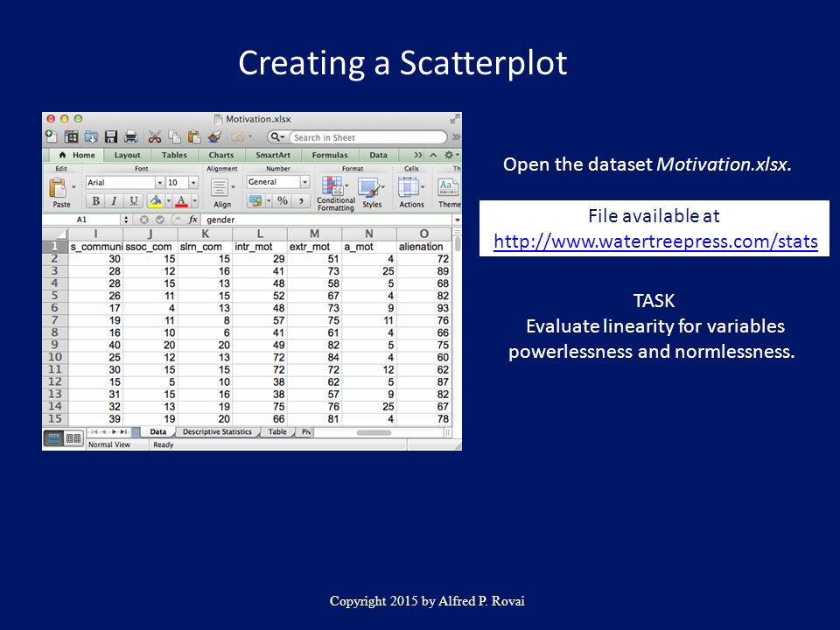Click the A1 Name Box
840x630 pixels.
(81, 220)
